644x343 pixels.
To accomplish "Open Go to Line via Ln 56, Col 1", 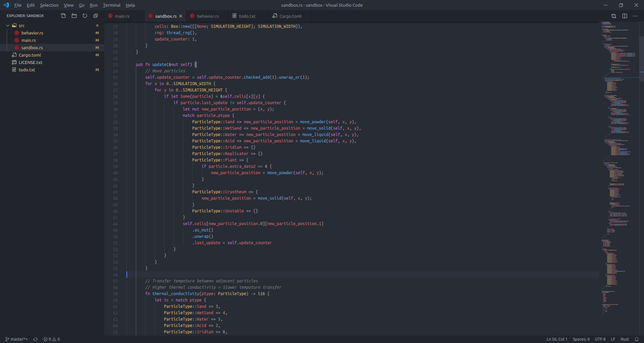I will tap(556, 339).
